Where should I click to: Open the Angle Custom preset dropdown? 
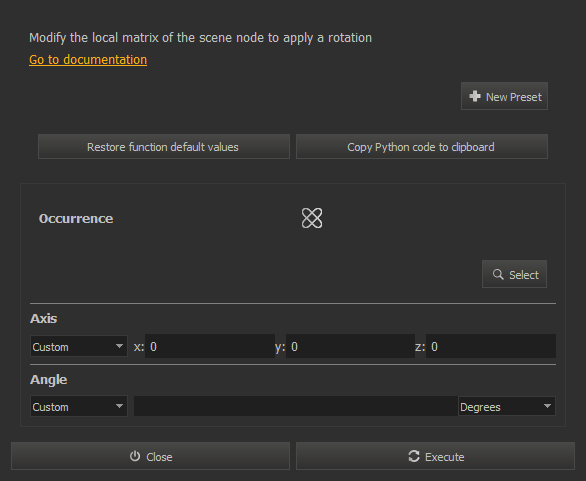click(78, 406)
